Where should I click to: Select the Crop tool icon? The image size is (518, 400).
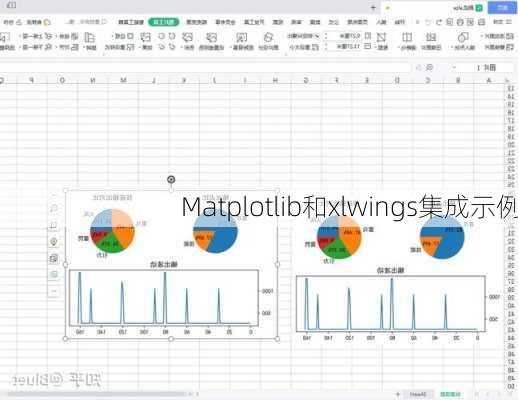pyautogui.click(x=381, y=37)
